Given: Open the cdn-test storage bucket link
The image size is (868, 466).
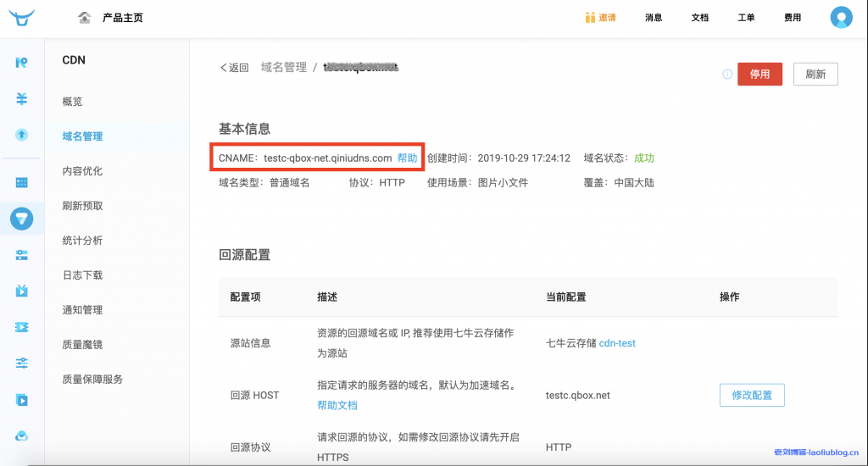Looking at the screenshot, I should point(617,343).
